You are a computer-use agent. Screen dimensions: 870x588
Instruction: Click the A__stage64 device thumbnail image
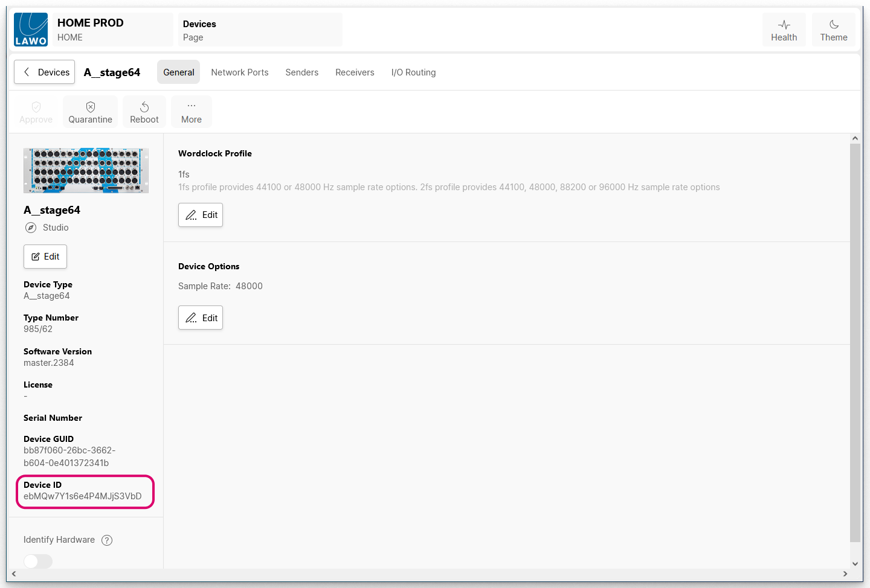click(x=86, y=171)
